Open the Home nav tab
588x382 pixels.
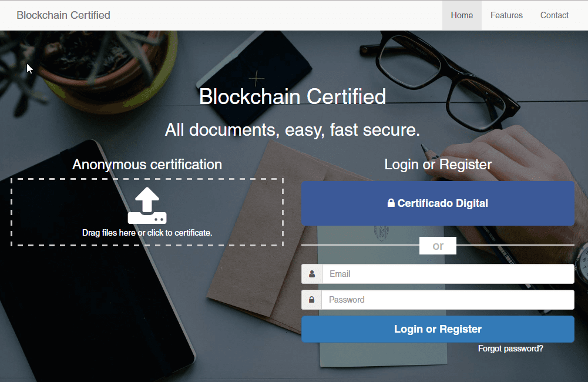[462, 15]
